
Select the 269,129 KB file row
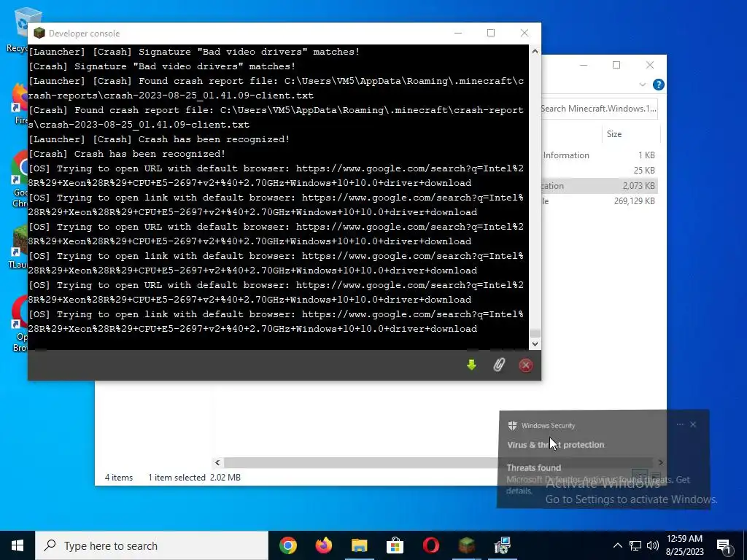600,201
